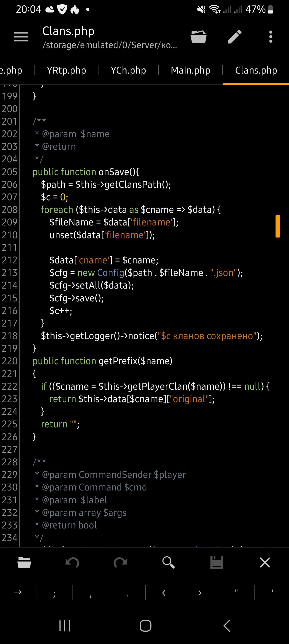Select the Clans.php tab
Viewport: 289px width, 644px height.
click(256, 70)
